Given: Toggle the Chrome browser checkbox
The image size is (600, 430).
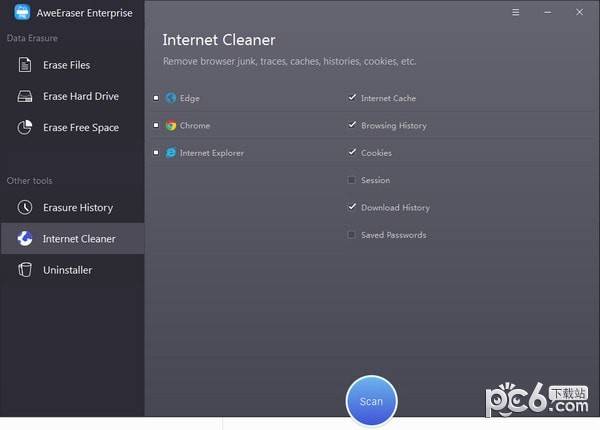Looking at the screenshot, I should point(156,126).
